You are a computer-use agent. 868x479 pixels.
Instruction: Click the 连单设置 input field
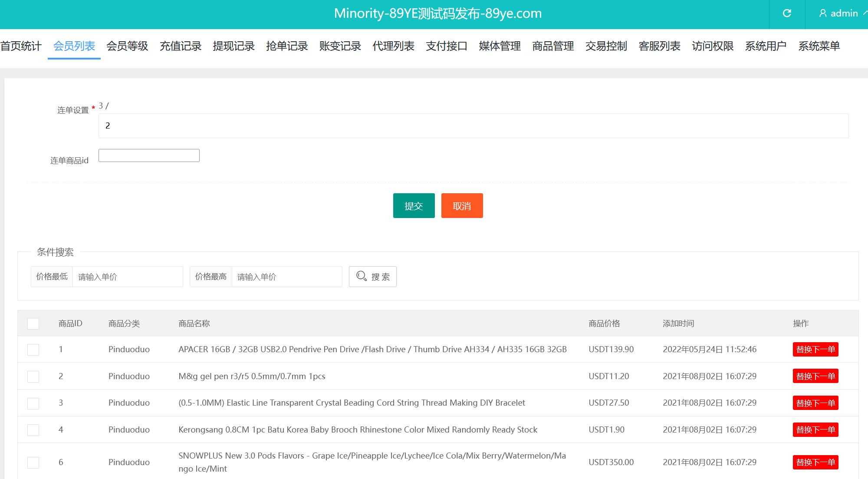473,126
